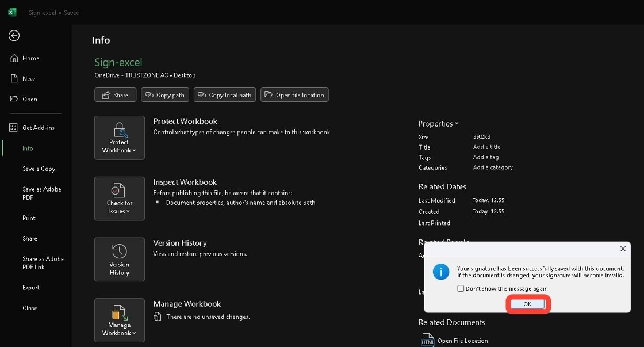Click the Add a tag field
The width and height of the screenshot is (644, 347).
click(486, 158)
